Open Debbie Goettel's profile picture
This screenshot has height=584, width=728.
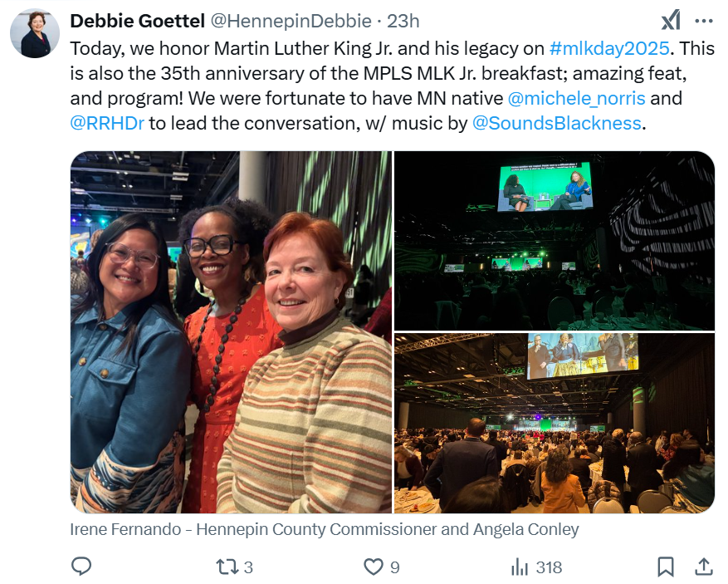35,33
